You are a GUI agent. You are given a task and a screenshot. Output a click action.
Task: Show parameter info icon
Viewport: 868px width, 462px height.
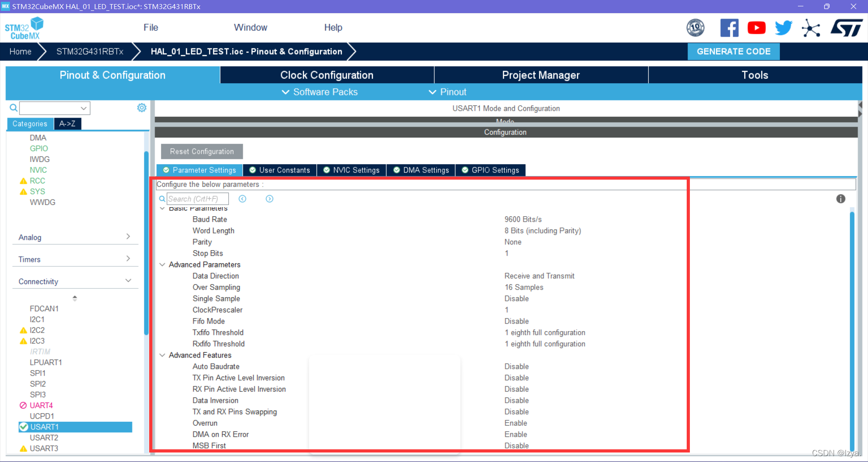(840, 199)
